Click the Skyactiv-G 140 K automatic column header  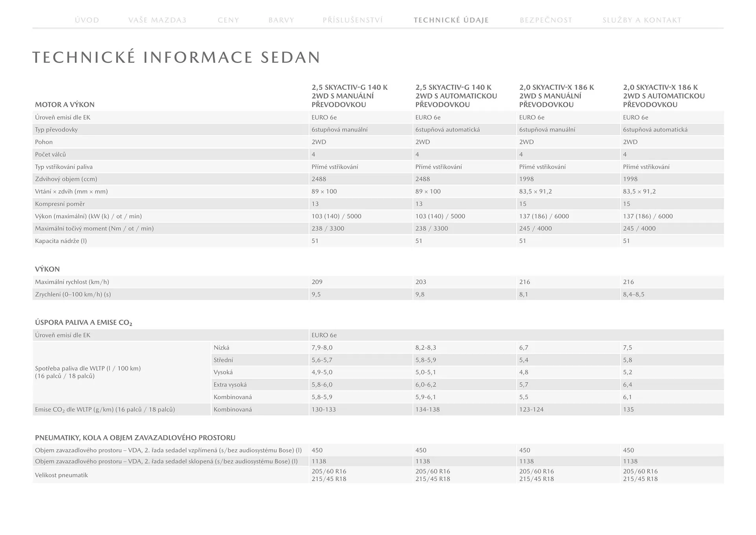point(456,96)
